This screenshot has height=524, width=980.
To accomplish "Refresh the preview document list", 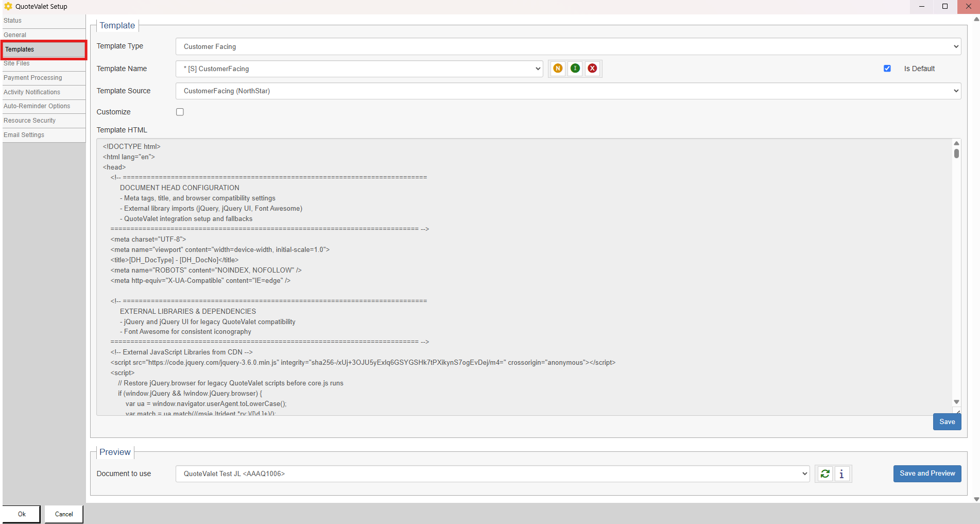I will 825,474.
